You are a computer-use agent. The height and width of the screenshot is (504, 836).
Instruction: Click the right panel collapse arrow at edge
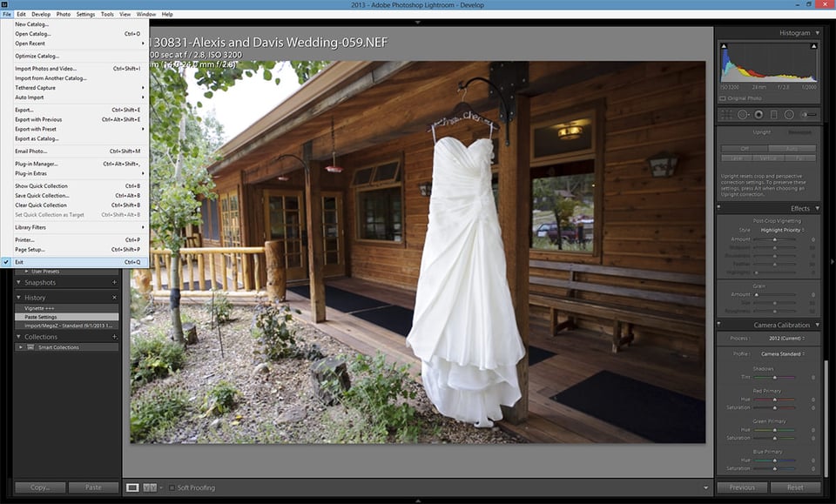click(833, 262)
